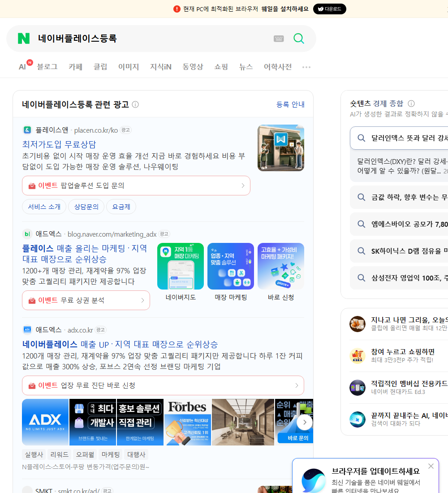The image size is (448, 493).
Task: Click the 마케팅 keyword tag
Action: click(x=111, y=454)
